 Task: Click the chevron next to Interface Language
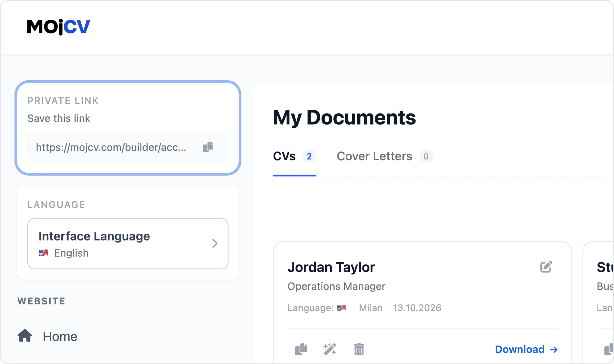coord(215,243)
